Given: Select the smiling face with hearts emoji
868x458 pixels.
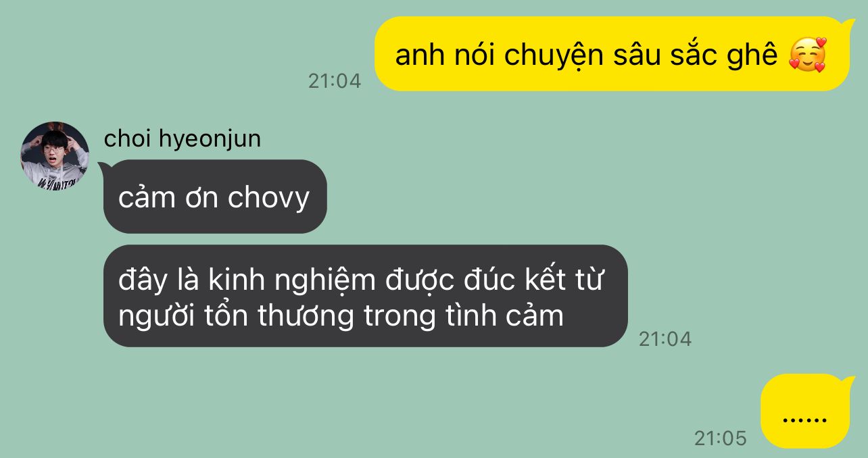Looking at the screenshot, I should (x=808, y=55).
